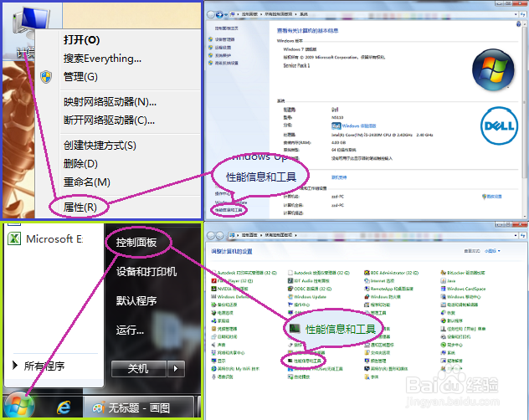Open BitLocker 驱动器加密 item

(x=463, y=273)
